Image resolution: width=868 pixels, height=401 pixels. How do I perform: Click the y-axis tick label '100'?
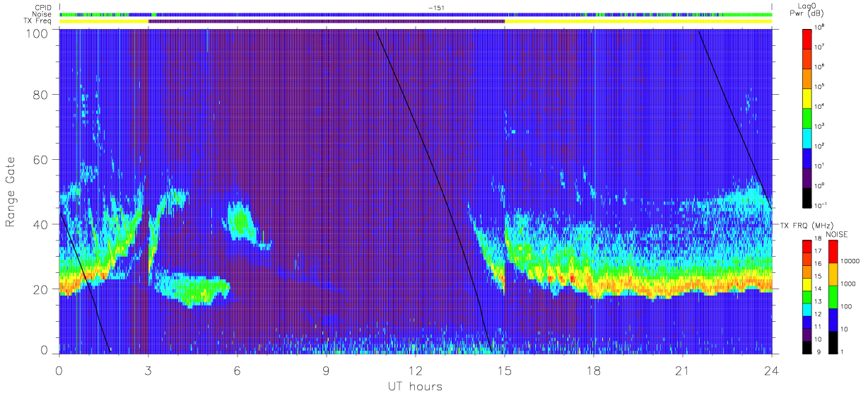point(37,33)
